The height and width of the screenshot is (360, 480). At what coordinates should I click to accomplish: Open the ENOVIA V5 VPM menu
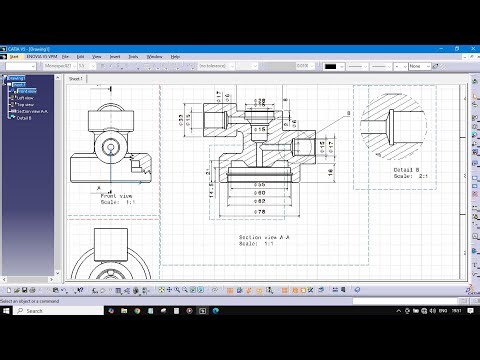point(42,57)
